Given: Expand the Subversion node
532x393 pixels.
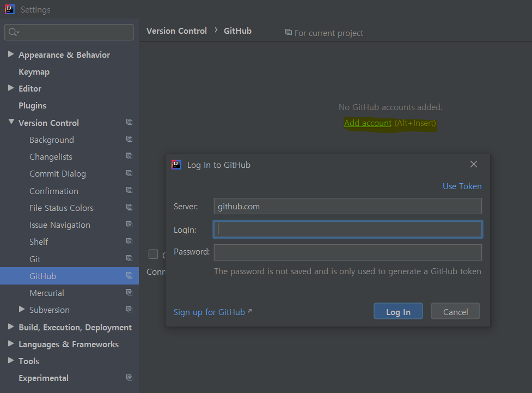Looking at the screenshot, I should [x=22, y=309].
